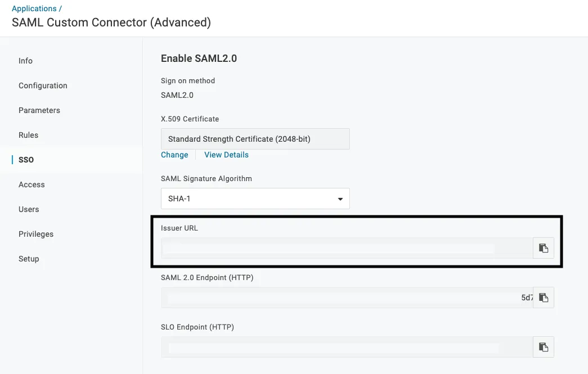
Task: Copy the Issuer URL to clipboard
Action: [544, 248]
